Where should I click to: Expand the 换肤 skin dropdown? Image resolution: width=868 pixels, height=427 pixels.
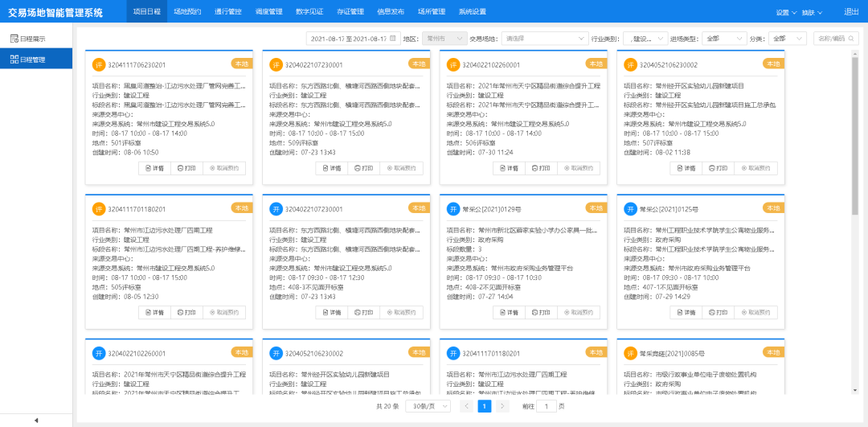[x=812, y=12]
